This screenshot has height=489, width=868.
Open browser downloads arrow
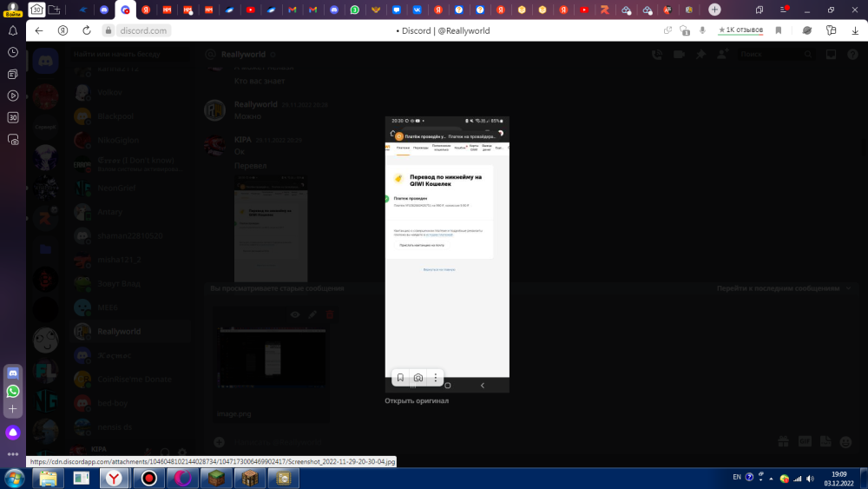[x=855, y=30]
